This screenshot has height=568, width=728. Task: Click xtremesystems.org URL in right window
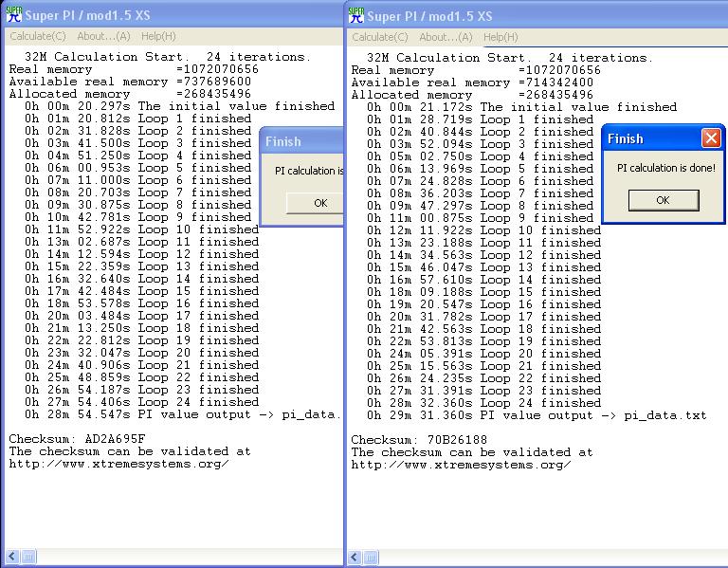[x=461, y=465]
